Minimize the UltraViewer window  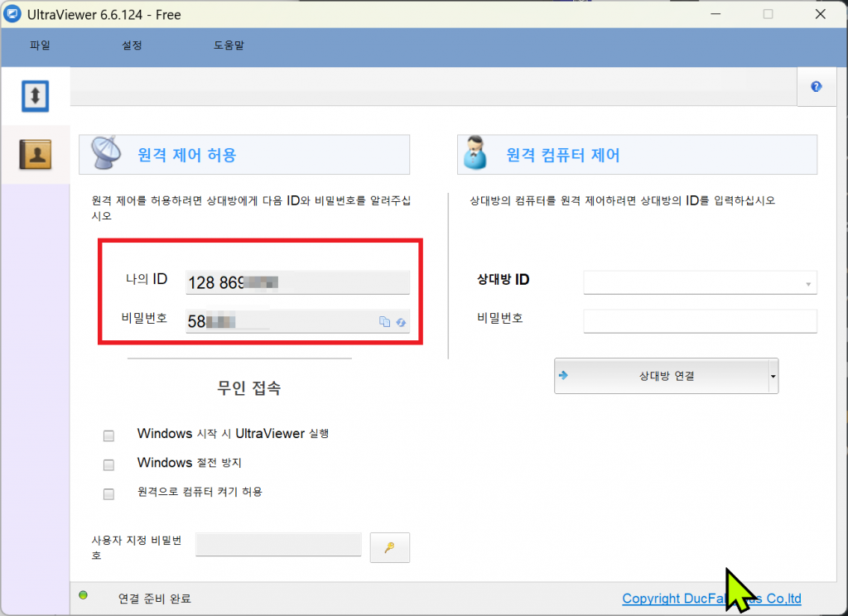(x=715, y=14)
